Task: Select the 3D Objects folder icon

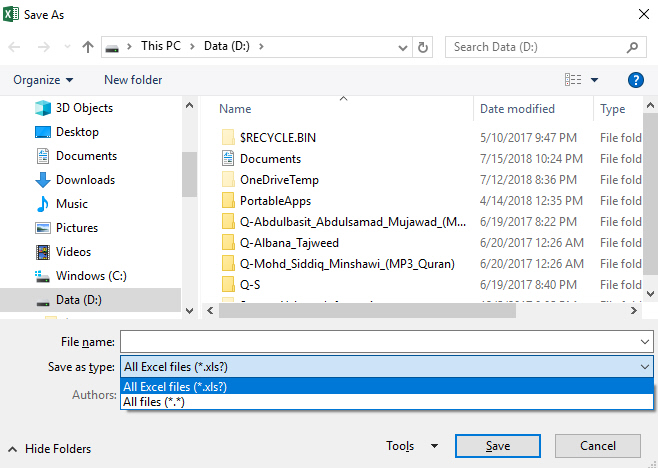Action: click(x=43, y=108)
